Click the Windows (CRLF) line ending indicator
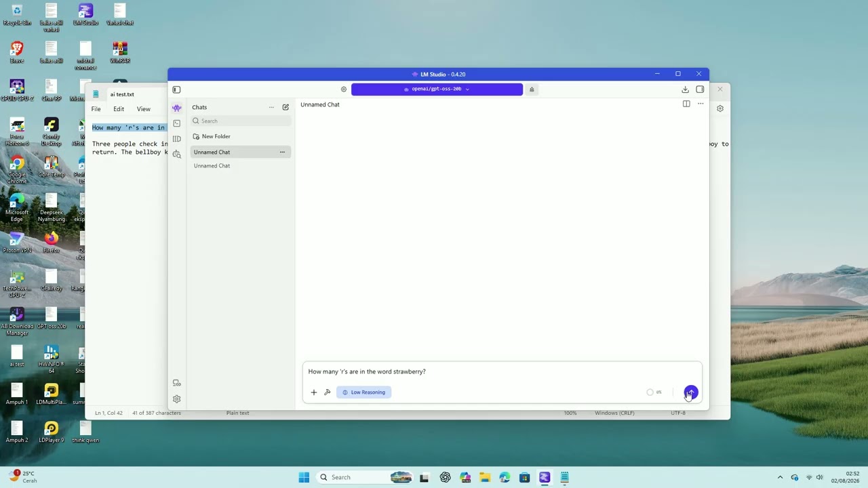868x488 pixels. tap(614, 413)
